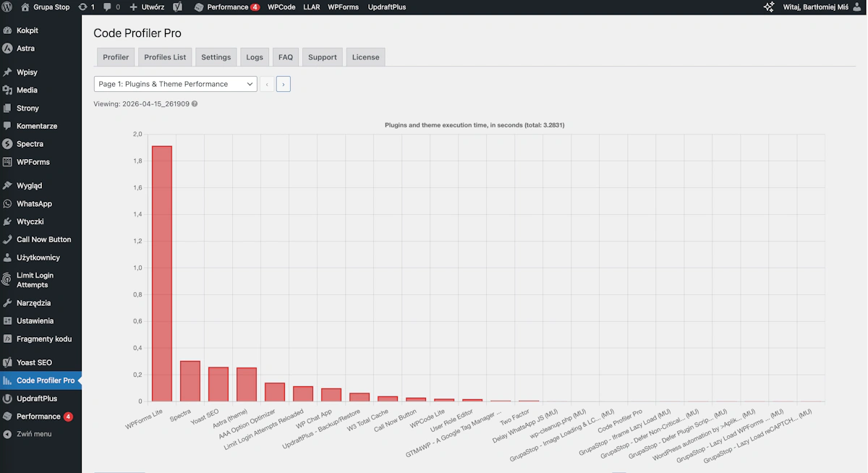Viewport: 868px width, 473px height.
Task: Click the WhatsApp icon in sidebar
Action: coord(7,204)
